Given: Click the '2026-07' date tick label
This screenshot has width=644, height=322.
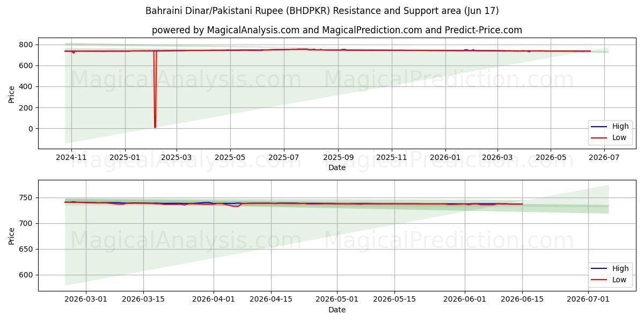Looking at the screenshot, I should 604,158.
